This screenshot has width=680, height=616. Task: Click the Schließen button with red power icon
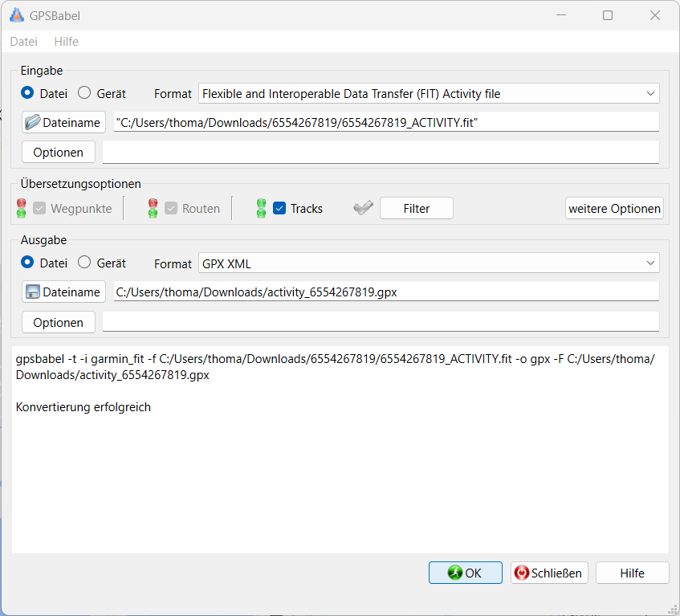coord(549,573)
